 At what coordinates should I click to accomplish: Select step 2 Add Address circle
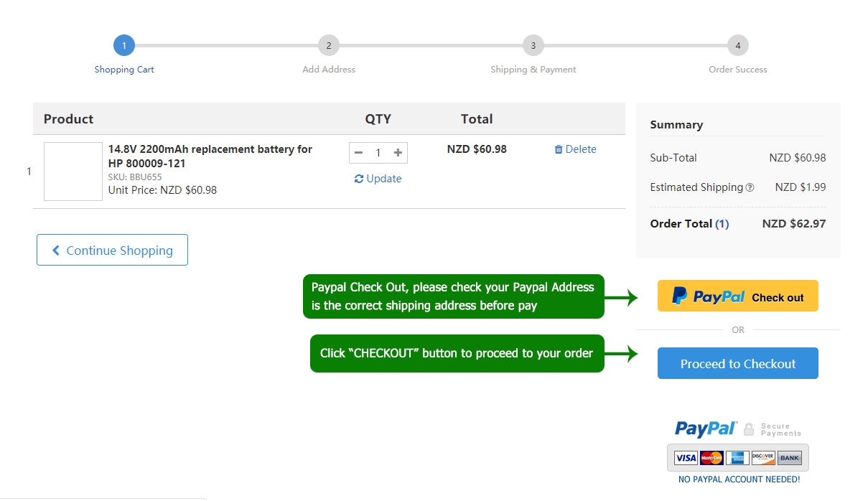(x=329, y=46)
